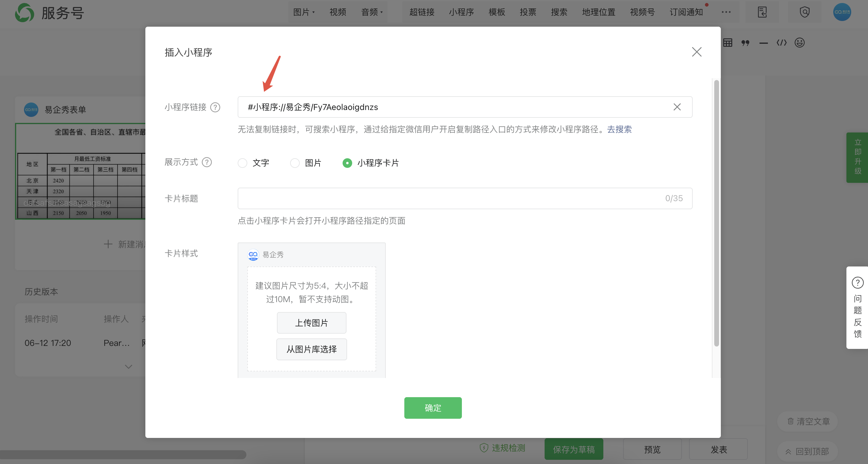Open help for 展示方式
This screenshot has width=868, height=464.
(x=207, y=162)
